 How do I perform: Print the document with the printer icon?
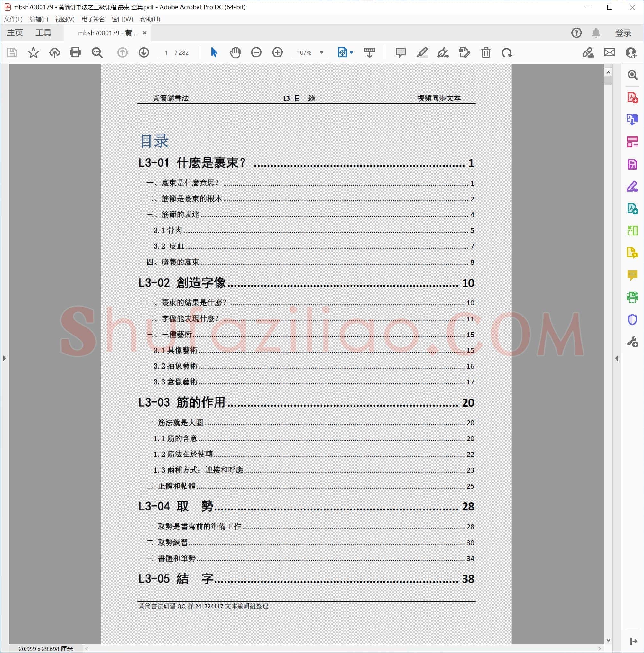75,53
